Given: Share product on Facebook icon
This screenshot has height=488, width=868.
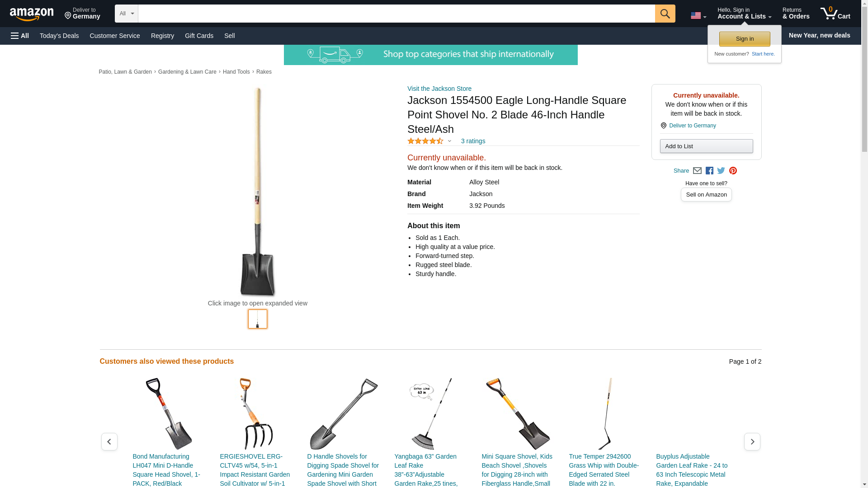Looking at the screenshot, I should (x=709, y=171).
